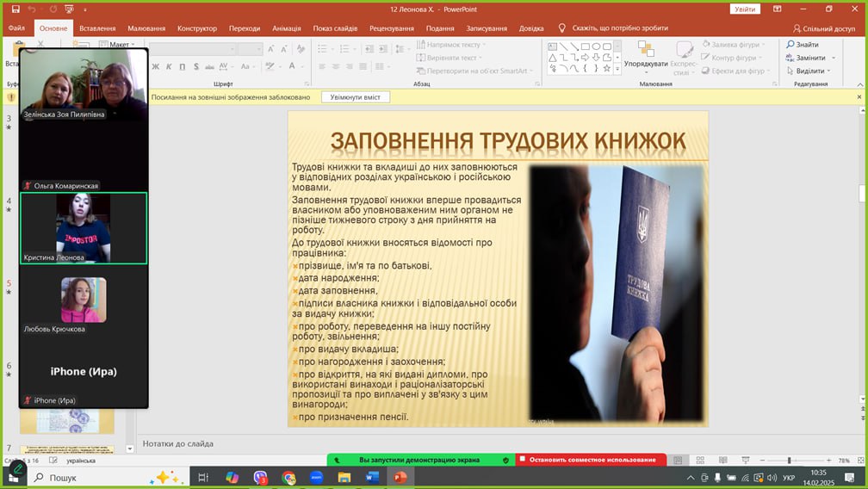Open the Layout (Макет) dropdown
The height and width of the screenshot is (489, 868).
[119, 45]
